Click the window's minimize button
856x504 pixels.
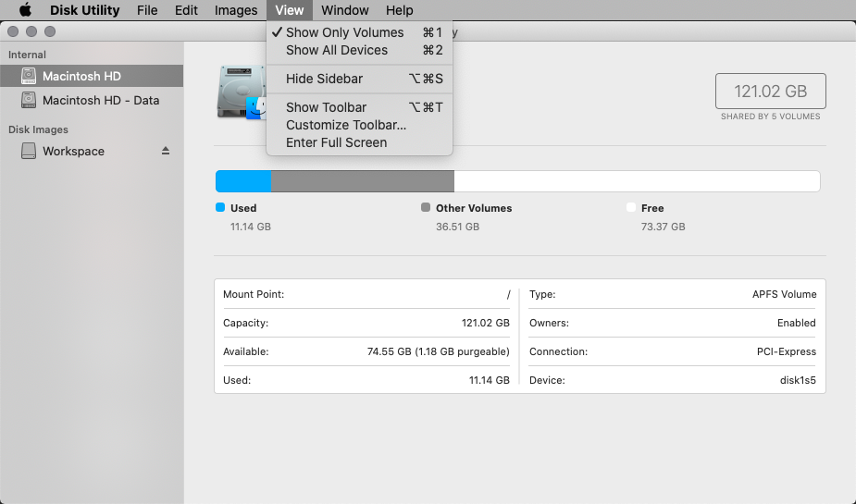(x=31, y=31)
